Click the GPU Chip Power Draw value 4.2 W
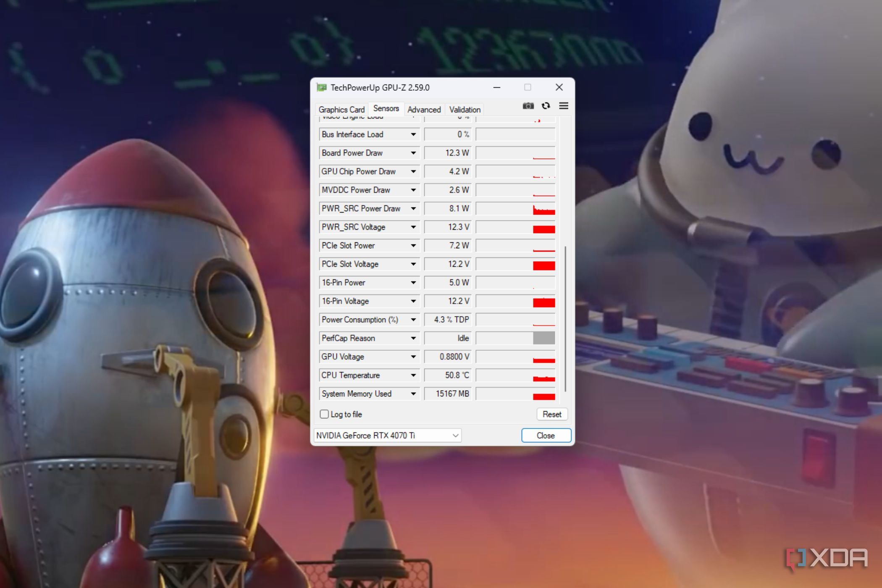 point(448,171)
